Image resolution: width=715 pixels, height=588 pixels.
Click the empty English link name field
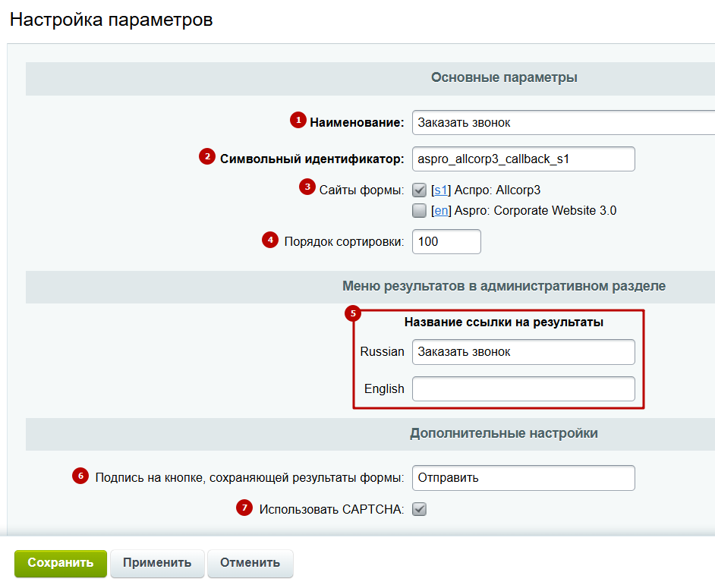tap(523, 388)
